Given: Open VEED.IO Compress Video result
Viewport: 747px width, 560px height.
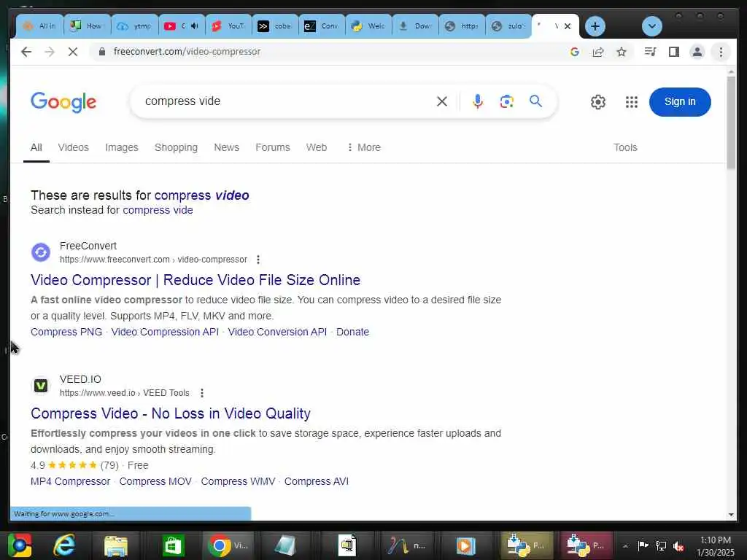Looking at the screenshot, I should tap(171, 413).
